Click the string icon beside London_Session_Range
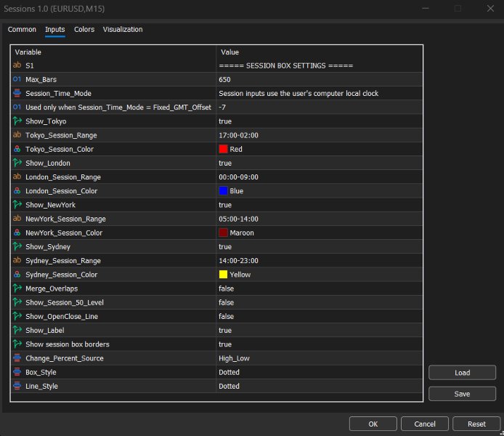The height and width of the screenshot is (436, 504). pos(17,177)
